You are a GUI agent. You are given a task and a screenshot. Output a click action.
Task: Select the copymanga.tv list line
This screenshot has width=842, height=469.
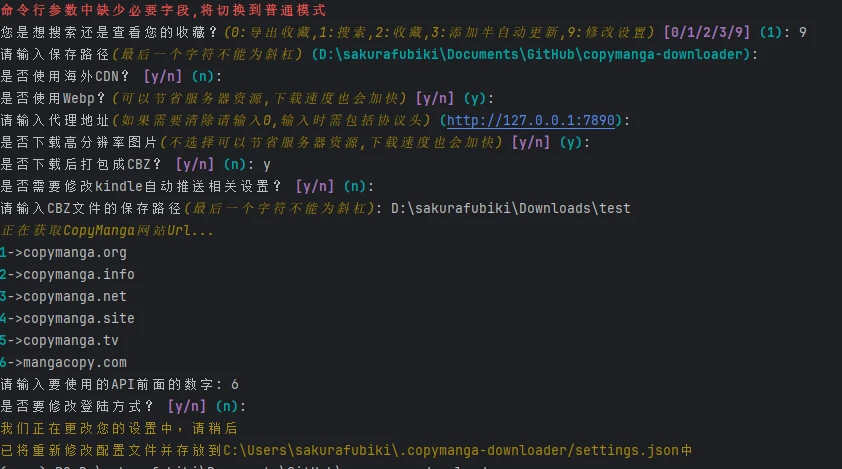pos(59,341)
